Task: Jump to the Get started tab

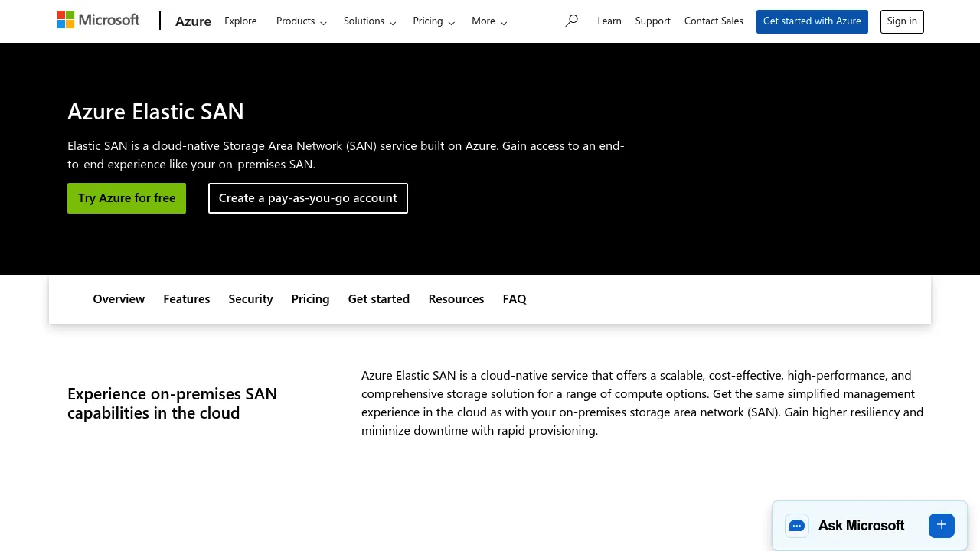Action: (379, 299)
